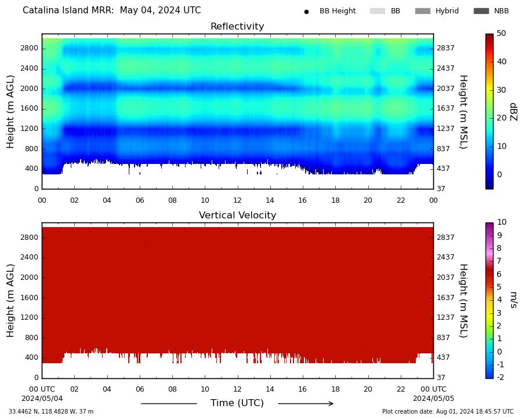The height and width of the screenshot is (420, 522).
Task: Click the "9" tick on m/s colorbar
Action: point(499,235)
